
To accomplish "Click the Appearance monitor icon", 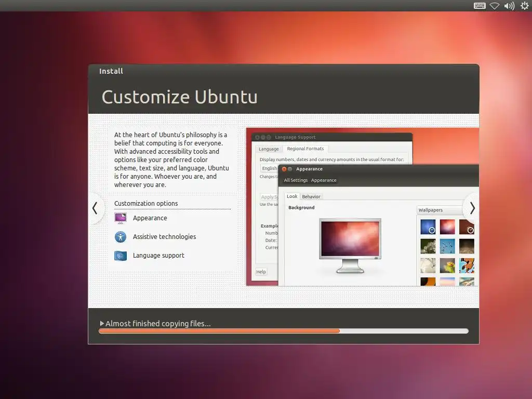I will coord(121,218).
